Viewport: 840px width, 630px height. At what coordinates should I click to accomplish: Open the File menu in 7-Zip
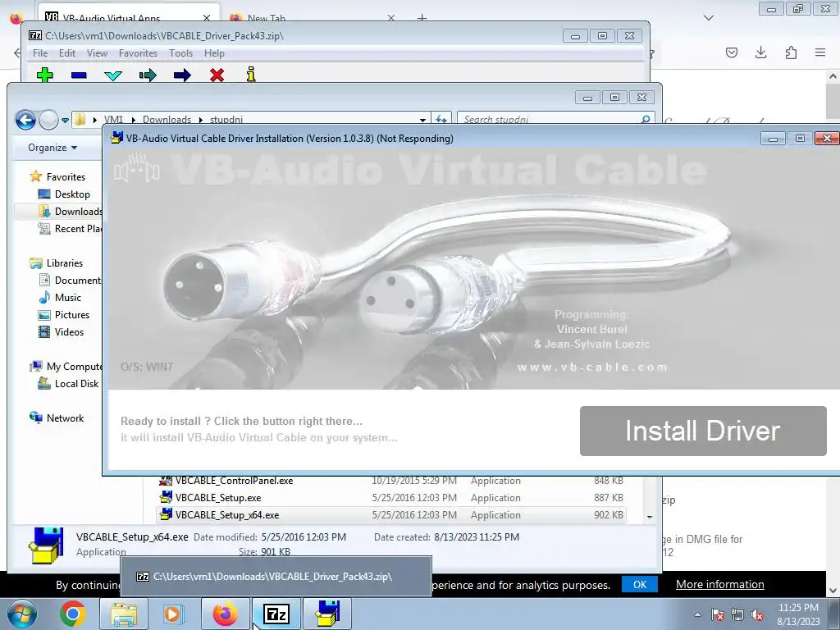pyautogui.click(x=40, y=53)
